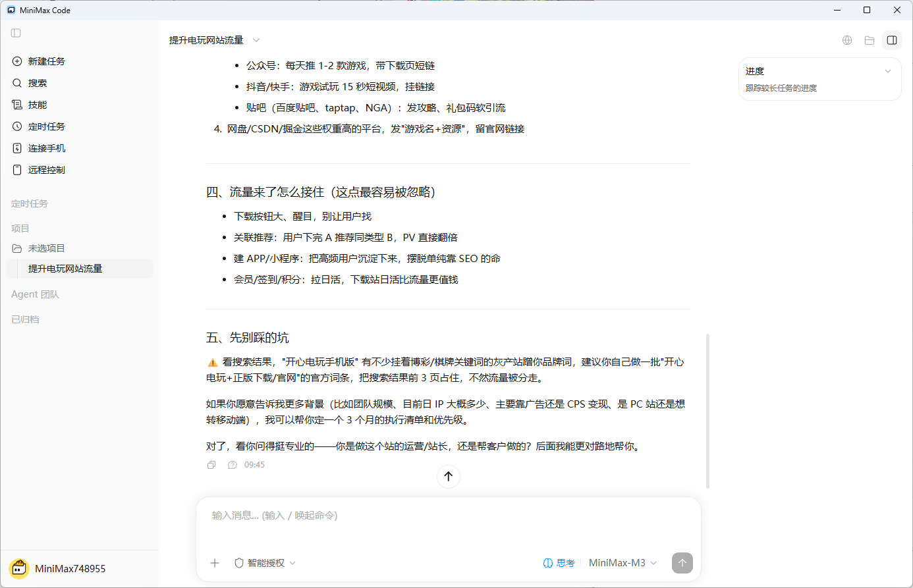This screenshot has width=913, height=588.
Task: Click the plus attachment icon
Action: click(215, 563)
